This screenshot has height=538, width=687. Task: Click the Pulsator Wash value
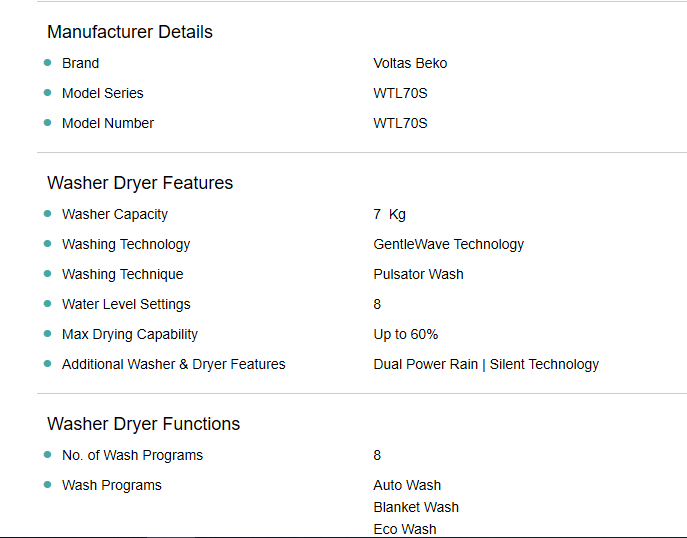(418, 274)
